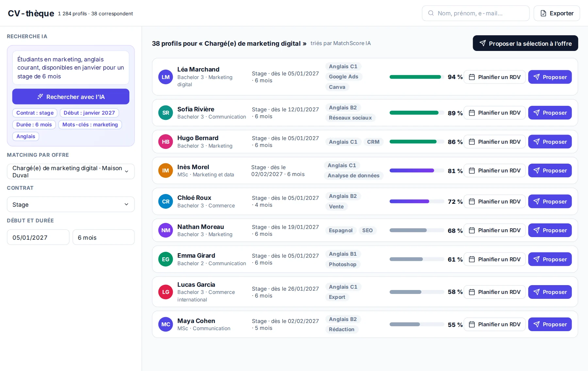Image resolution: width=588 pixels, height=371 pixels.
Task: Click CRM tag on Hugo Bernard
Action: (373, 142)
